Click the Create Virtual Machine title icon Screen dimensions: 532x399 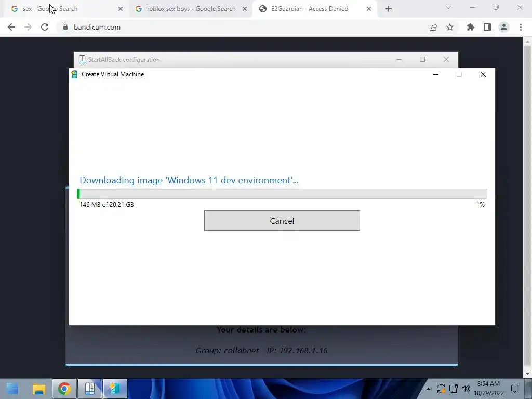point(74,74)
